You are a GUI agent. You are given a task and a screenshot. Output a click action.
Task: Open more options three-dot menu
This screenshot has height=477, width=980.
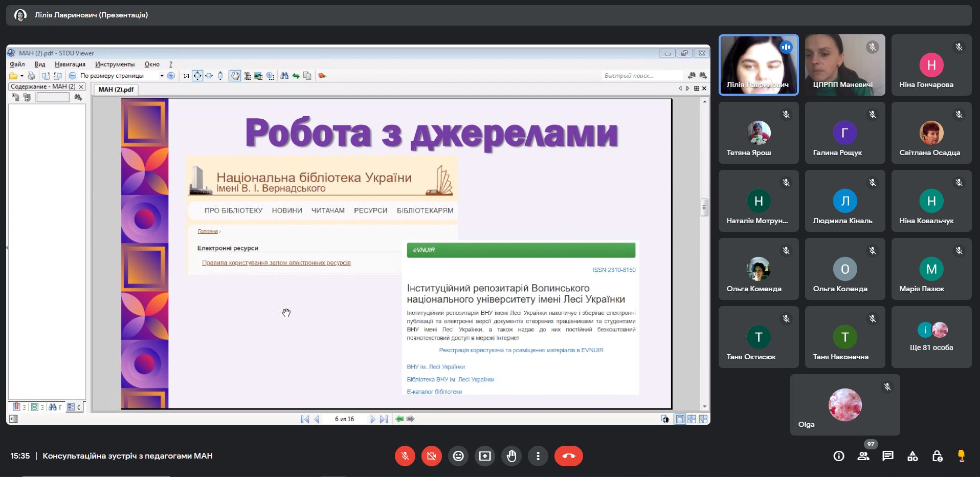click(x=538, y=456)
